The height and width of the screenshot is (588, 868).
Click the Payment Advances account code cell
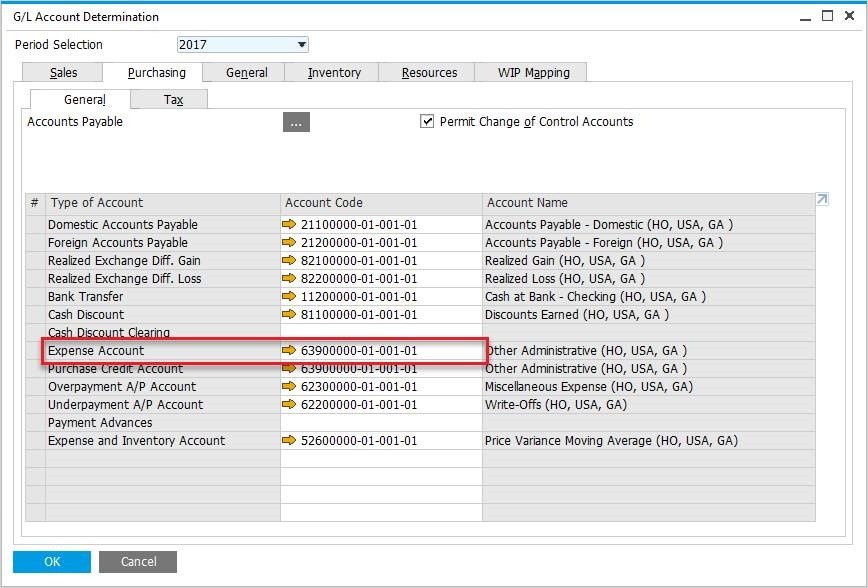coord(380,423)
